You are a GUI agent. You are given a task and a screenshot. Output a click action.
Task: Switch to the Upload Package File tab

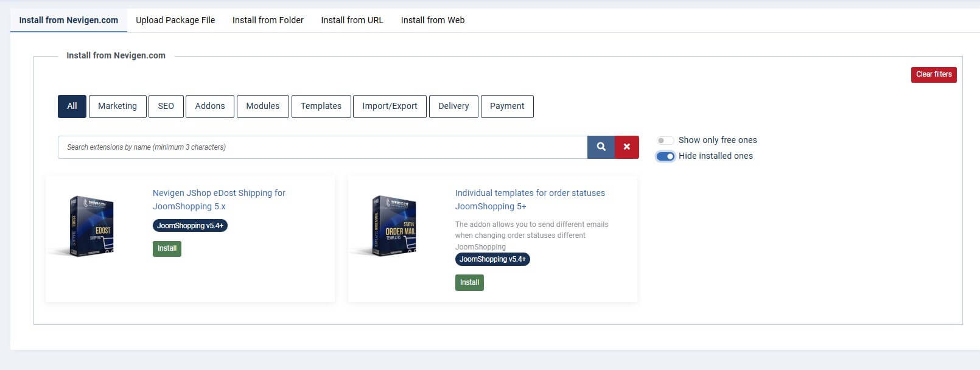(x=175, y=20)
